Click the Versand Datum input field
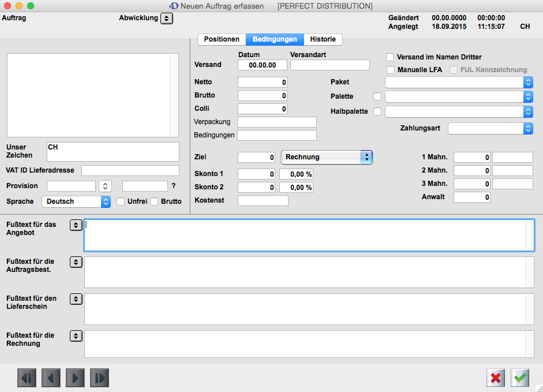The width and height of the screenshot is (543, 392). click(262, 65)
